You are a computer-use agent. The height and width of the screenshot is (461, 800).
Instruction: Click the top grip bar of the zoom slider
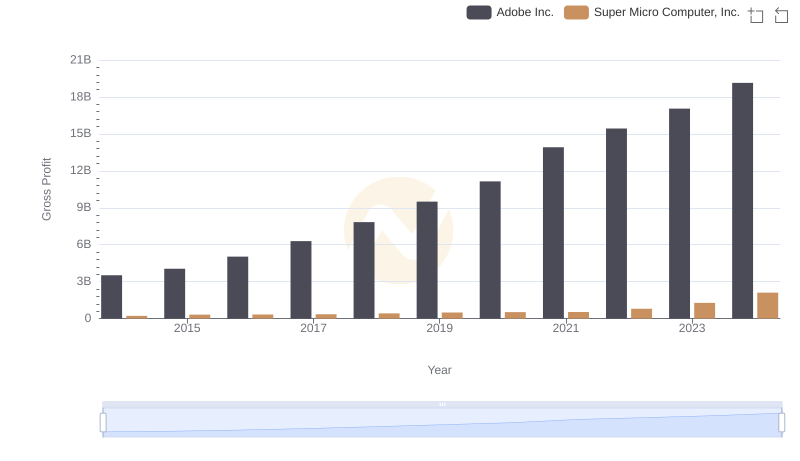[442, 404]
